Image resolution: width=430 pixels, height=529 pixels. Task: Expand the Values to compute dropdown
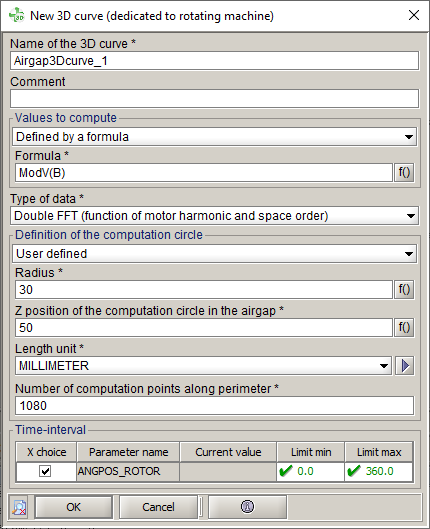214,137
